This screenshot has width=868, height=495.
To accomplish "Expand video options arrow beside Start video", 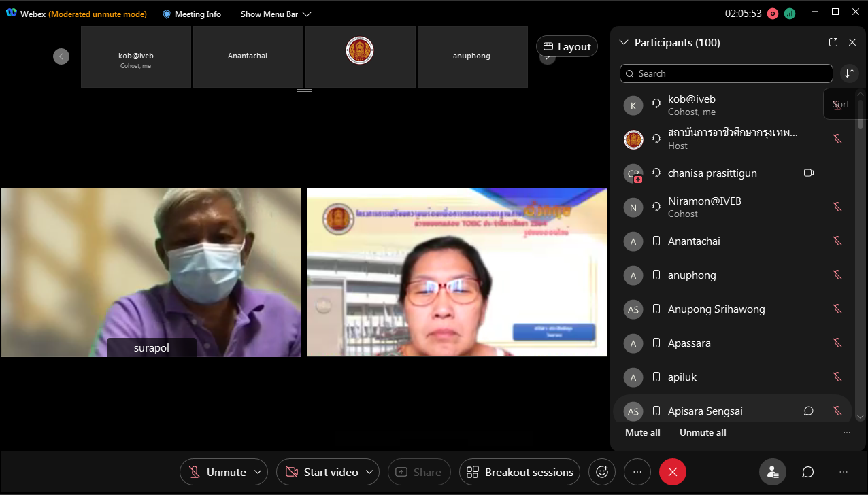I will coord(369,472).
